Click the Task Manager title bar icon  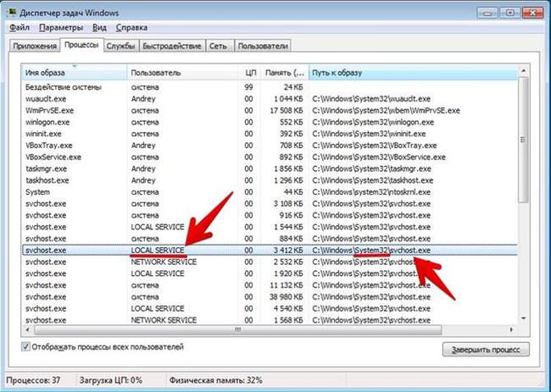(12, 13)
